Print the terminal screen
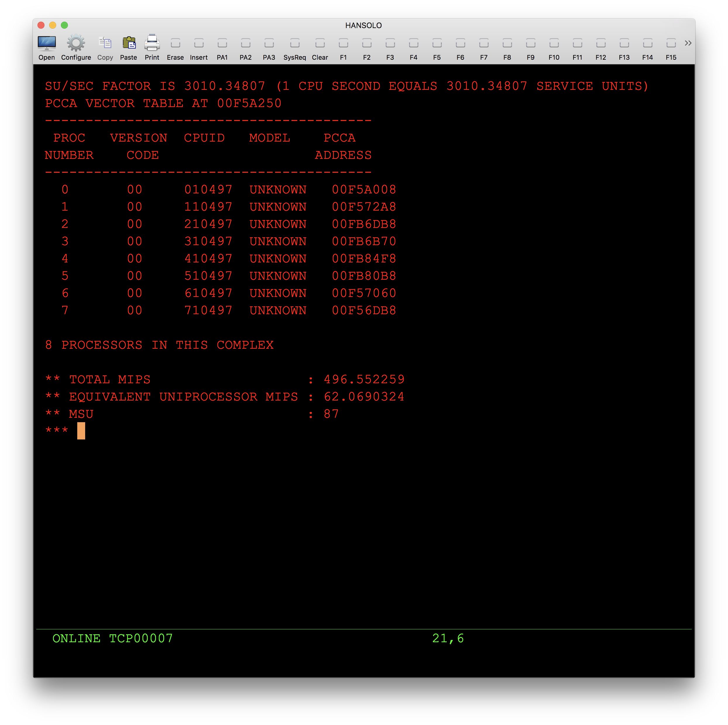 (x=152, y=43)
